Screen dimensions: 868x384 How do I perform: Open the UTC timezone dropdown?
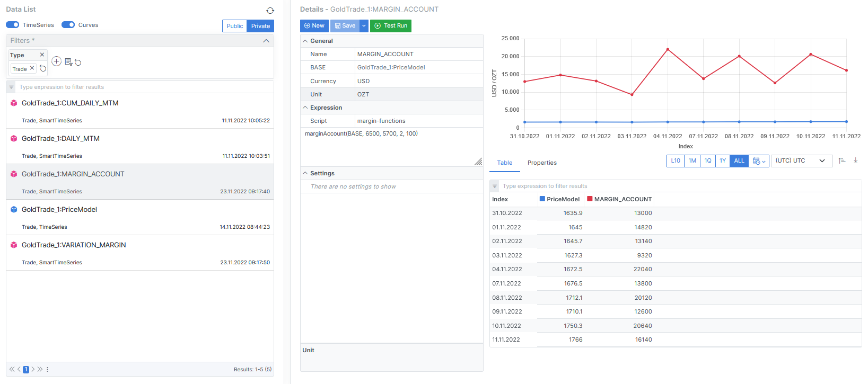point(800,161)
